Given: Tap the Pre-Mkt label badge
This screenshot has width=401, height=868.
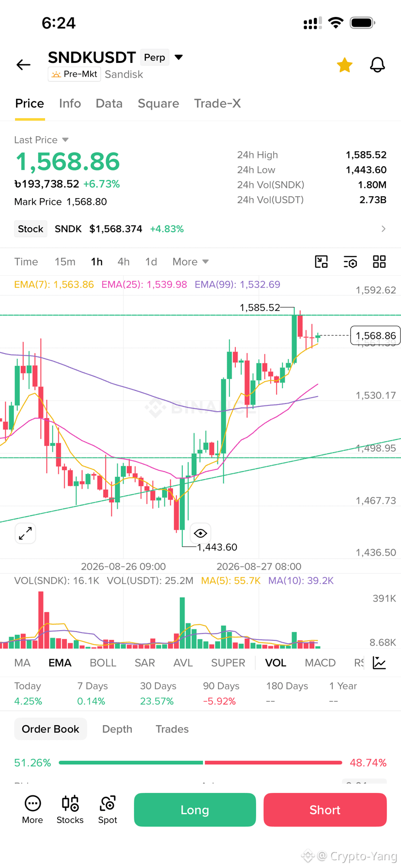Looking at the screenshot, I should click(x=74, y=74).
